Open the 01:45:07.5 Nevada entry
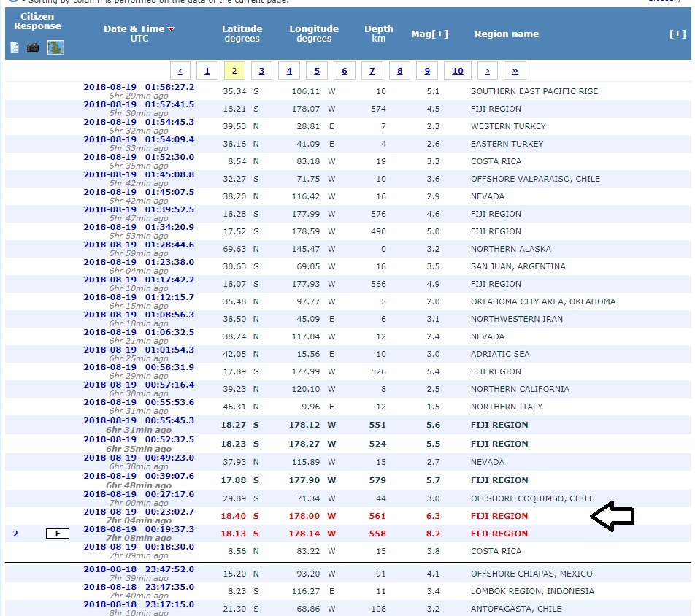695x616 pixels. pyautogui.click(x=139, y=192)
